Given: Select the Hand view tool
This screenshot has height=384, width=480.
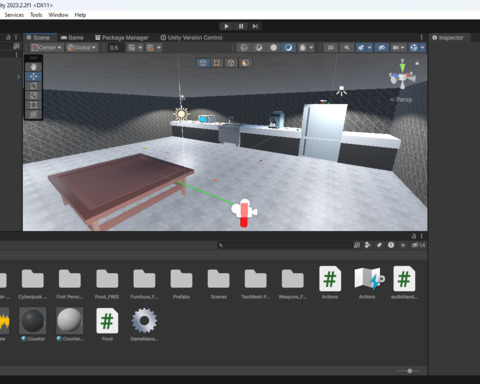Looking at the screenshot, I should coord(33,67).
